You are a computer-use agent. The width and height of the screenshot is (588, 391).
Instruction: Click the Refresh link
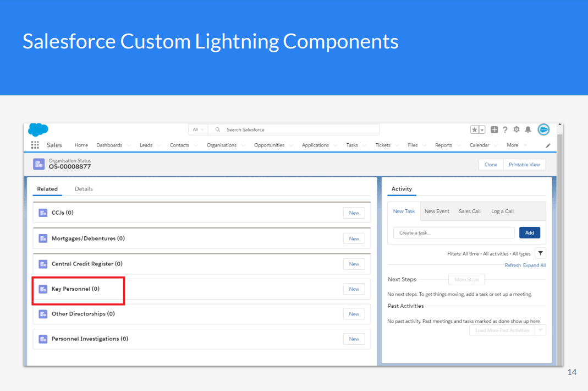coord(513,265)
